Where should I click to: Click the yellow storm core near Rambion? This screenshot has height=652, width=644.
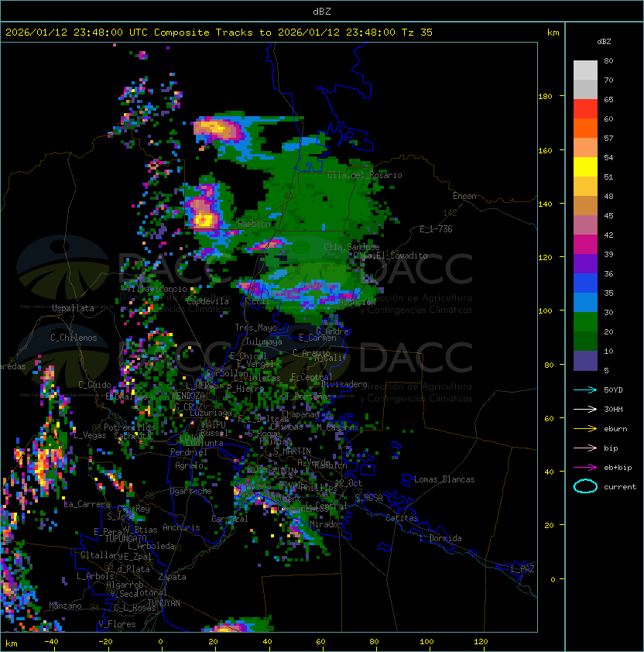point(204,219)
